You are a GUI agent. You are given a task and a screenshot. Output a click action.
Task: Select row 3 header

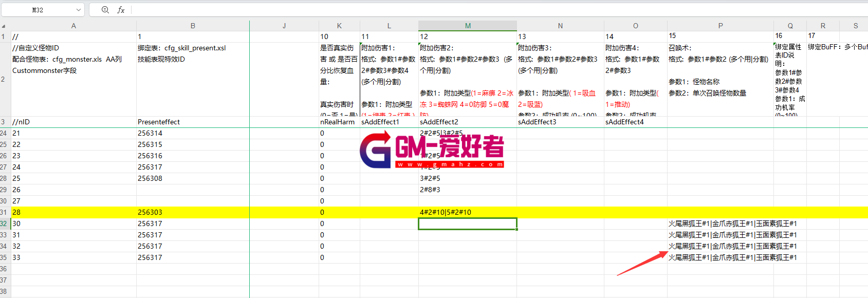[x=5, y=122]
